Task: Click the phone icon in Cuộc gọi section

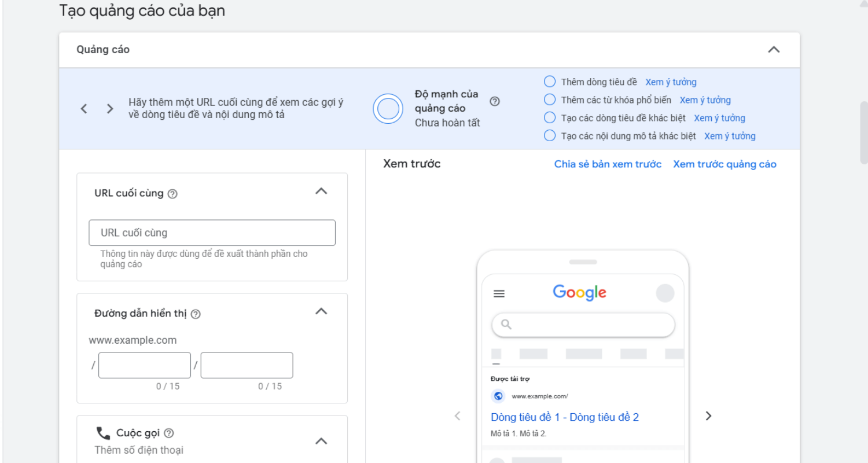Action: [103, 433]
